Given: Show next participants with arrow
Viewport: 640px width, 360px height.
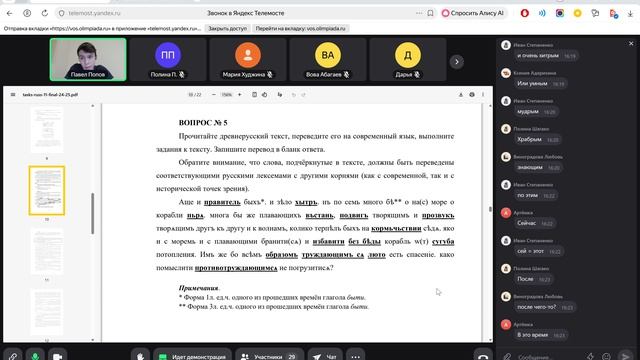Looking at the screenshot, I should (457, 62).
